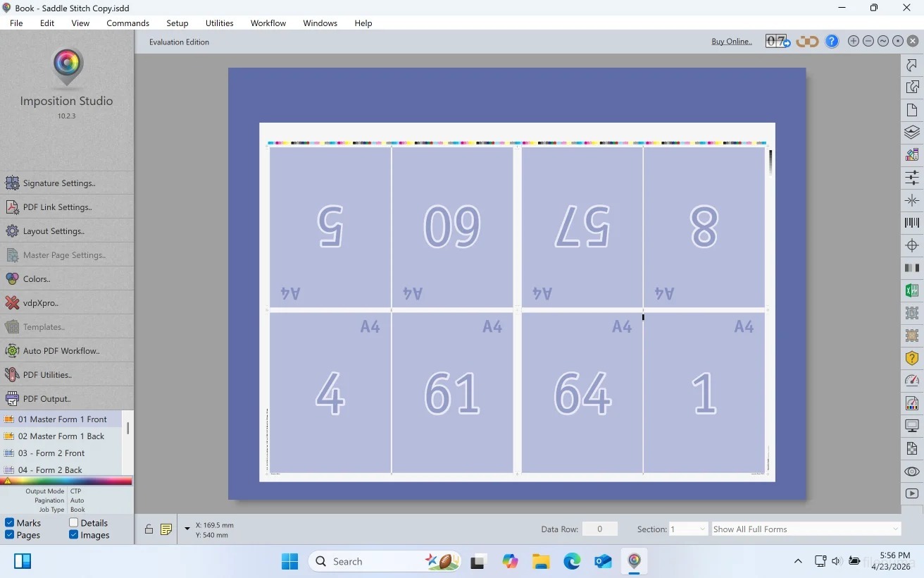924x578 pixels.
Task: Click the barcode icon in right toolbar
Action: [912, 223]
